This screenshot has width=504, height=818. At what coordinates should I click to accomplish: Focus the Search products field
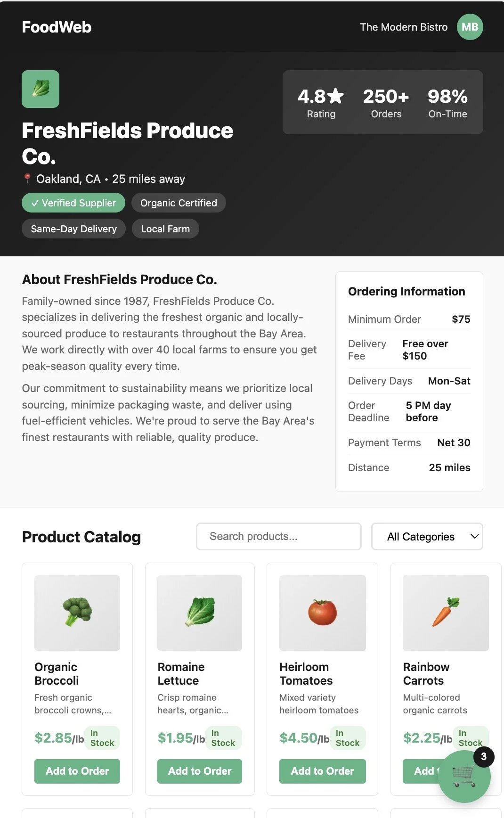pyautogui.click(x=279, y=536)
